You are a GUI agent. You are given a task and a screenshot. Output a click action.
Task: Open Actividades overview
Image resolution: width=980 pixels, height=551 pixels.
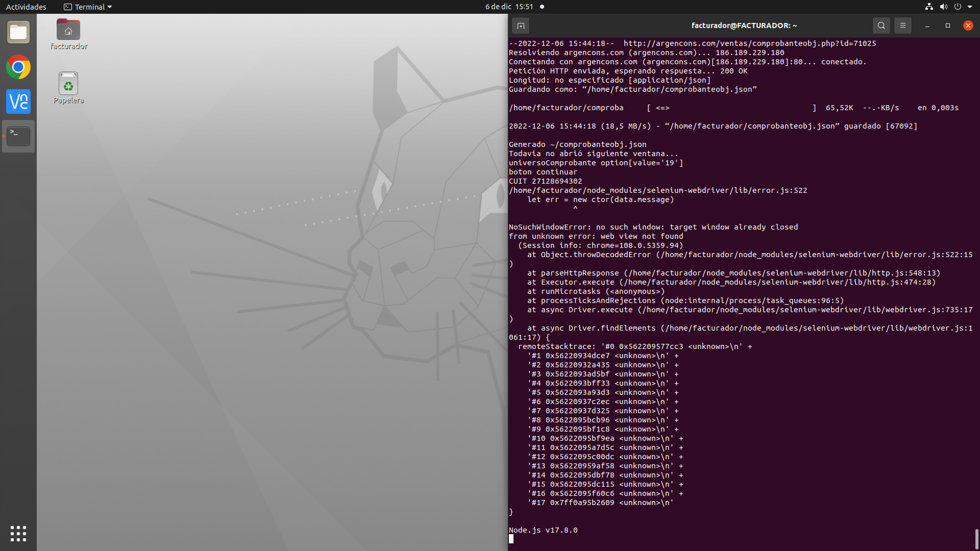pyautogui.click(x=26, y=7)
